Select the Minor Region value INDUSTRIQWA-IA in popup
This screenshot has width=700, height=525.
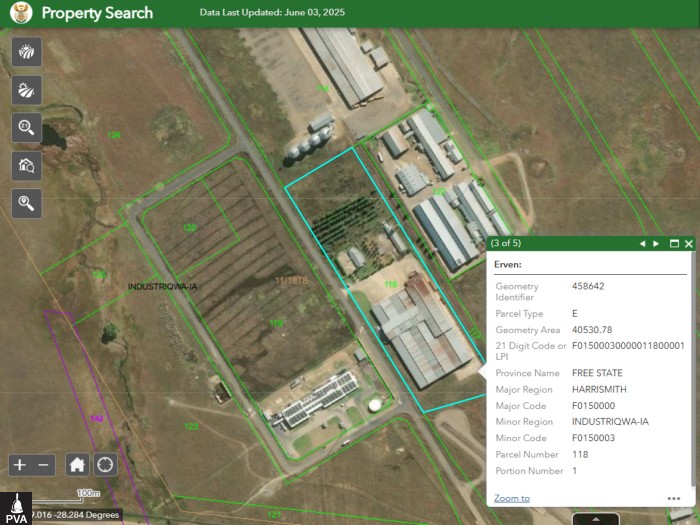610,421
